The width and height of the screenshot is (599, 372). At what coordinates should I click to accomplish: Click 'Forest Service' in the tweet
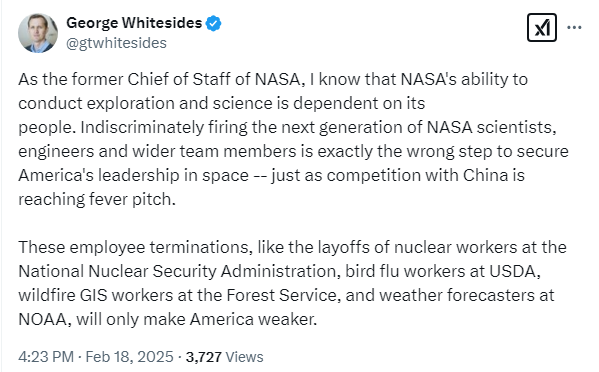tap(283, 296)
